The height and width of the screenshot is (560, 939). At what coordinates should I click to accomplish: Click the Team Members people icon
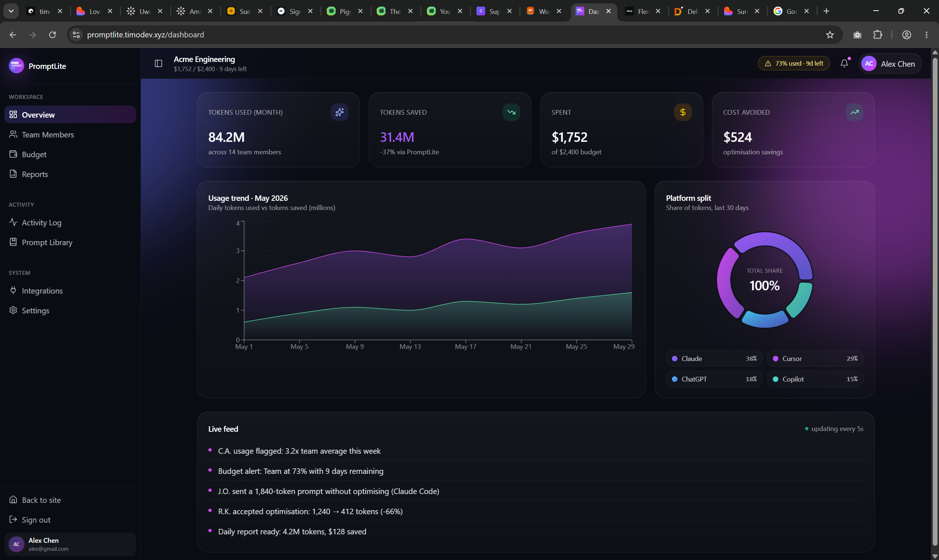(x=13, y=135)
